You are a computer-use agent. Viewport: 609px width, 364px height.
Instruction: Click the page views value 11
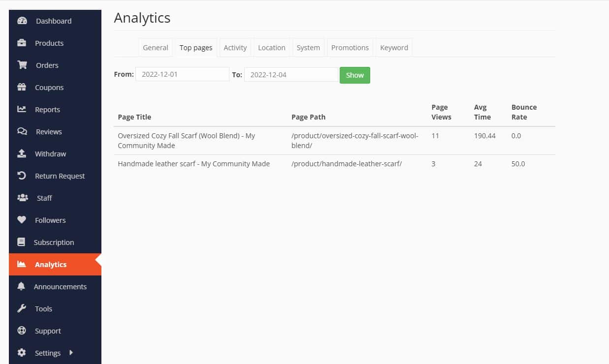click(435, 136)
